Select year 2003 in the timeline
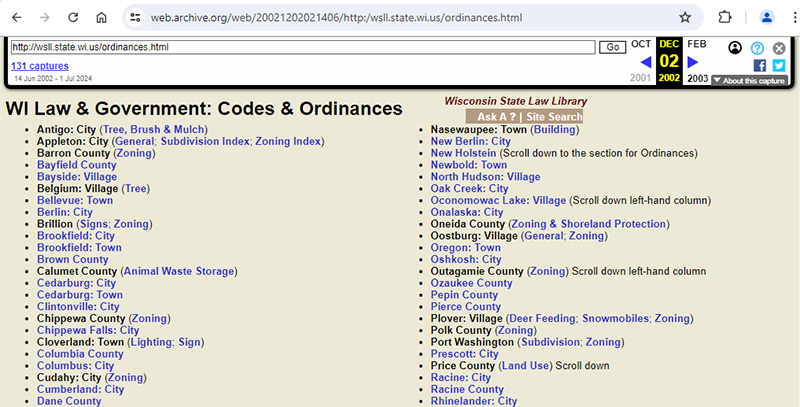The image size is (800, 407). (x=697, y=79)
